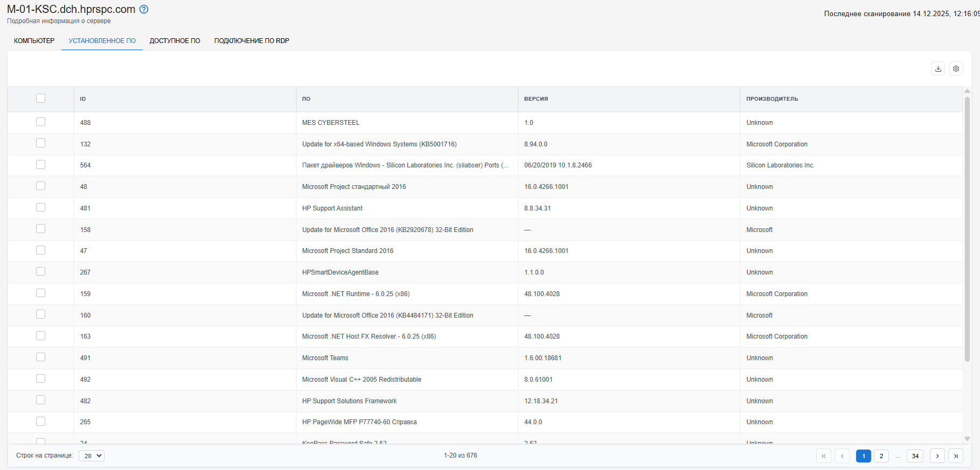The height and width of the screenshot is (470, 980).
Task: Open table settings gear icon
Action: tap(956, 68)
